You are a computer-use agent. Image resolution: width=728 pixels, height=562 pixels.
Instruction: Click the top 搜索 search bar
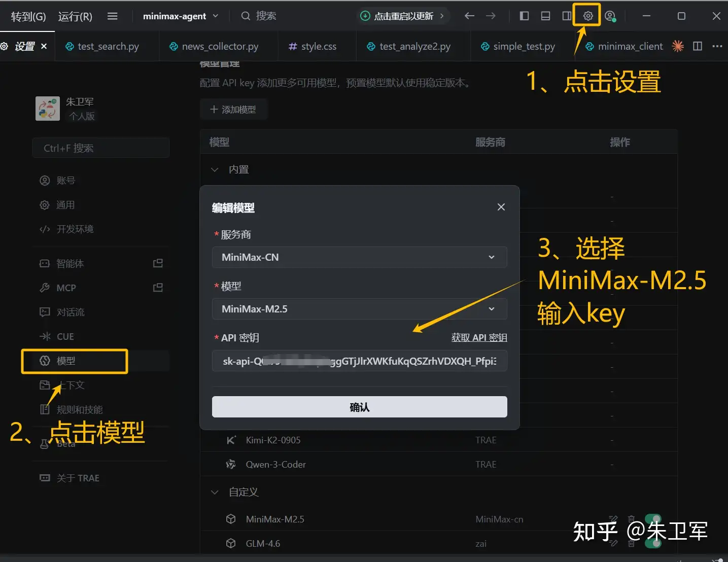[x=259, y=16]
